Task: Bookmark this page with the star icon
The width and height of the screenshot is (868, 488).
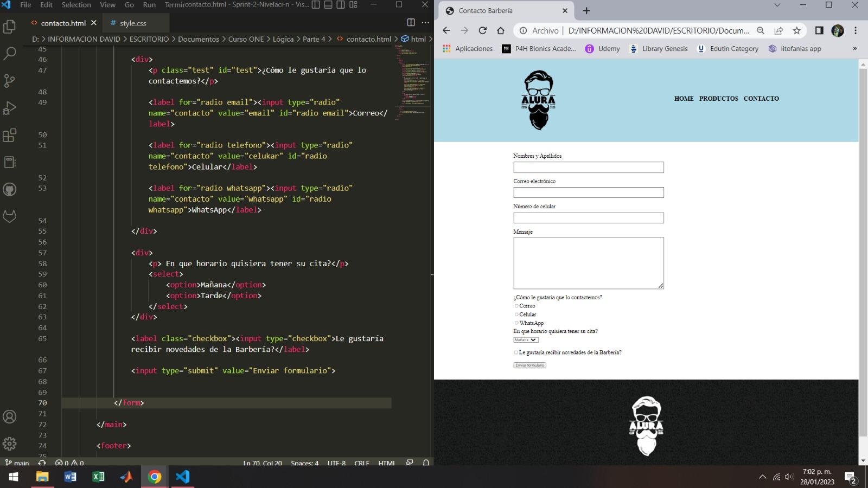Action: pos(796,30)
